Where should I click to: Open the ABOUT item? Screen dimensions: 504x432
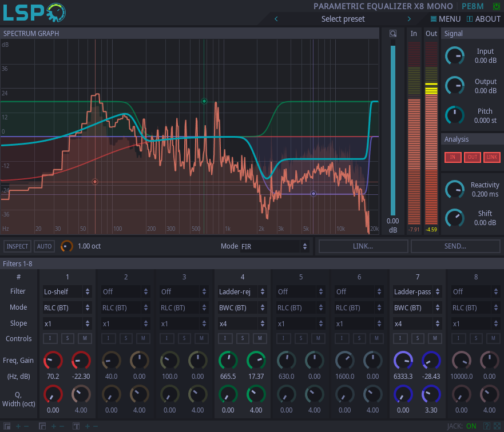(483, 19)
